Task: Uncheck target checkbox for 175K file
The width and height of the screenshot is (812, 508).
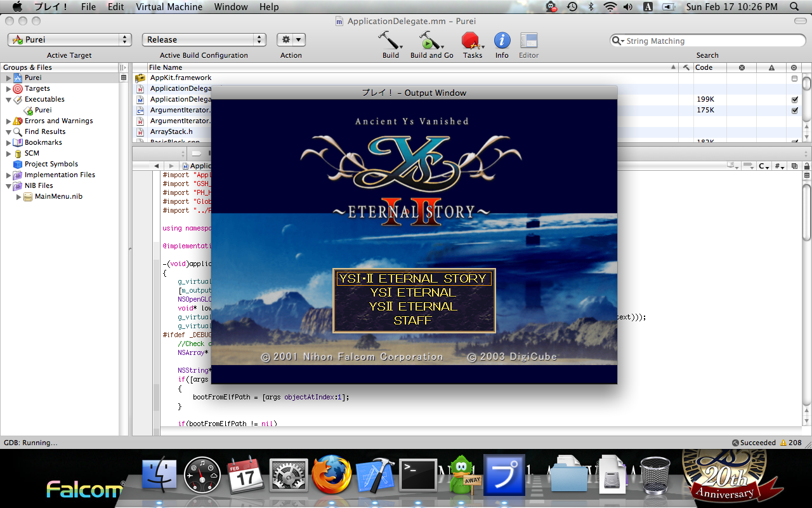Action: 794,110
